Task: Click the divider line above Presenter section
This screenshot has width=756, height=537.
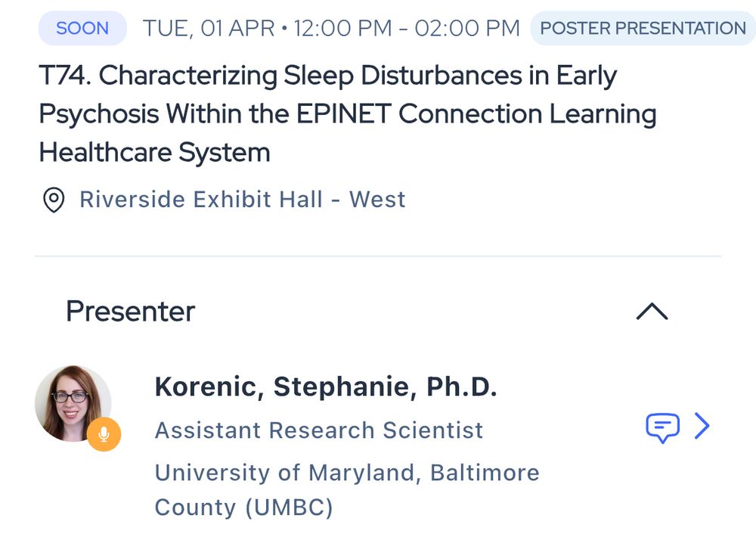Action: pyautogui.click(x=378, y=256)
